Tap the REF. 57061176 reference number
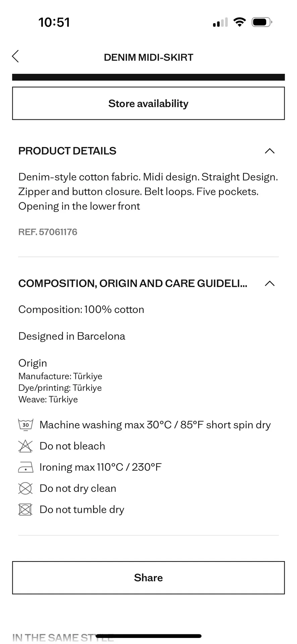Viewport: 297px width, 644px height. pyautogui.click(x=48, y=232)
